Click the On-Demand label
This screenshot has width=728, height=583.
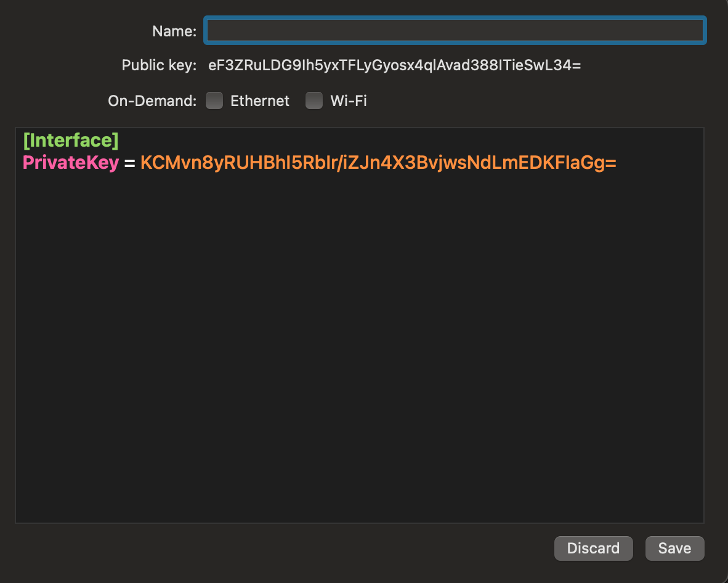[x=152, y=100]
